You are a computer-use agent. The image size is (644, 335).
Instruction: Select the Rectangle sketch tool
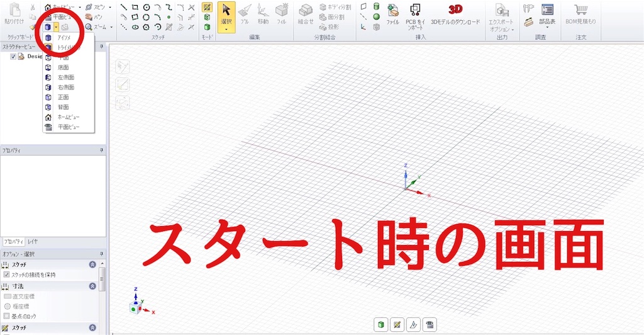click(135, 7)
